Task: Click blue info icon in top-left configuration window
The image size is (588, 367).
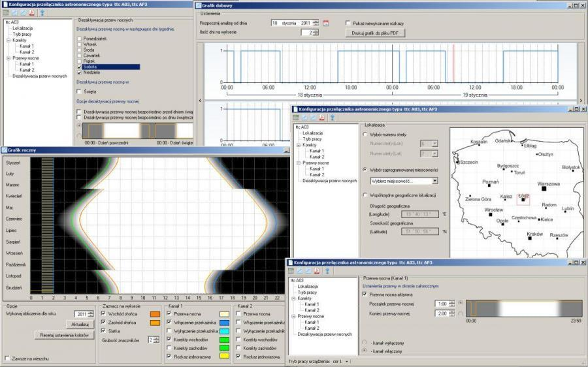Action: click(x=42, y=12)
